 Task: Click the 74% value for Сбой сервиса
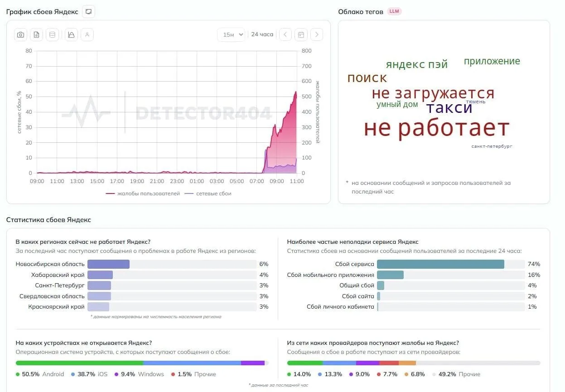(x=534, y=264)
